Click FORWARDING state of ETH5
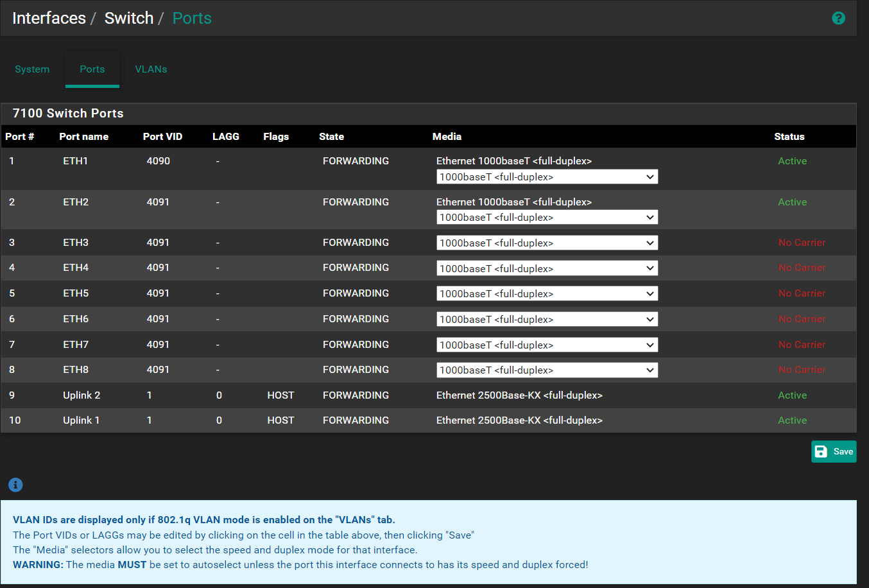This screenshot has width=869, height=588. [356, 293]
